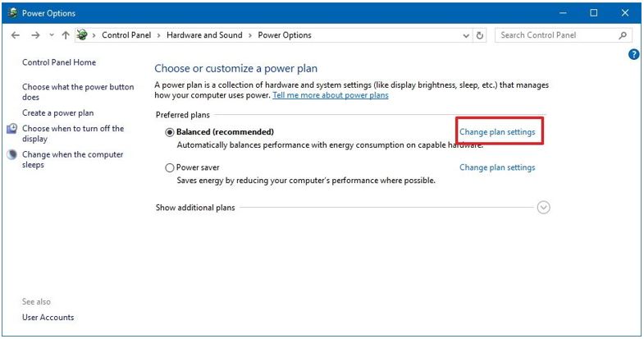The height and width of the screenshot is (339, 644).
Task: Open the recent locations dropdown arrow
Action: pos(52,35)
